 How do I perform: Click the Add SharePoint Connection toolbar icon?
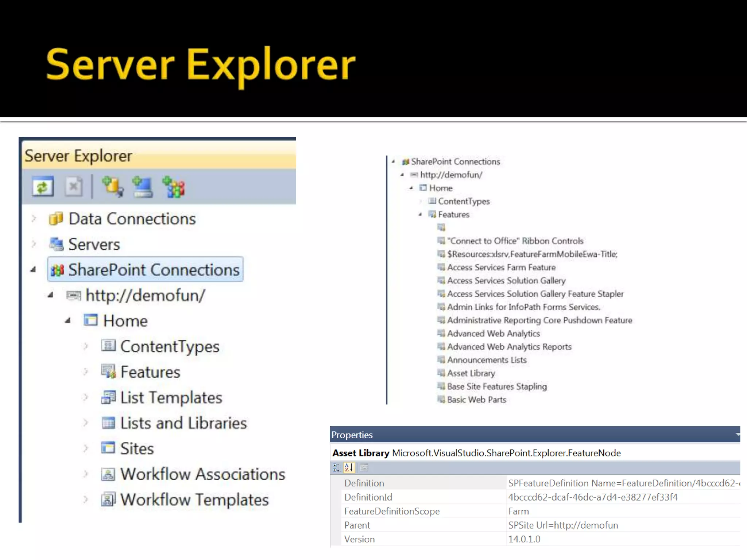(x=174, y=187)
